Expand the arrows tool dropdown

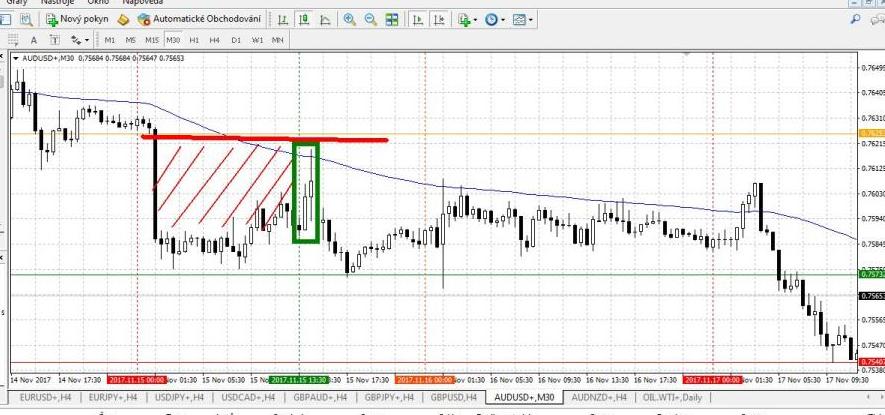click(x=87, y=40)
